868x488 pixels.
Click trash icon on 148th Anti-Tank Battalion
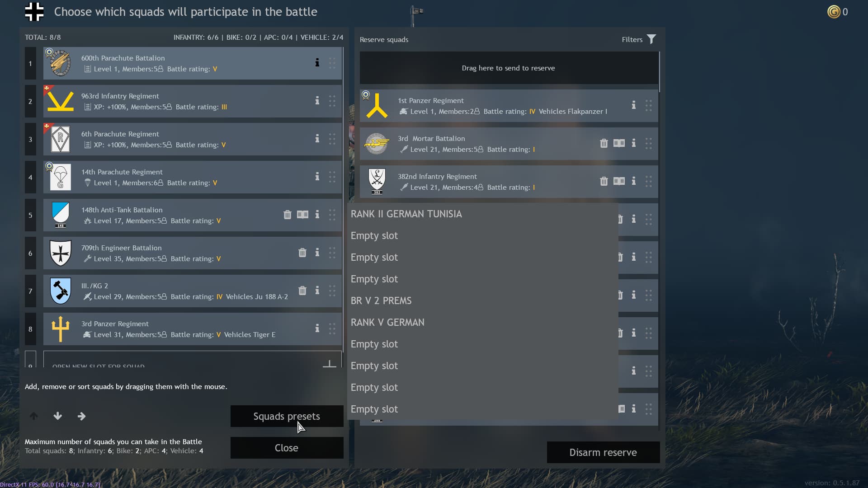click(287, 215)
